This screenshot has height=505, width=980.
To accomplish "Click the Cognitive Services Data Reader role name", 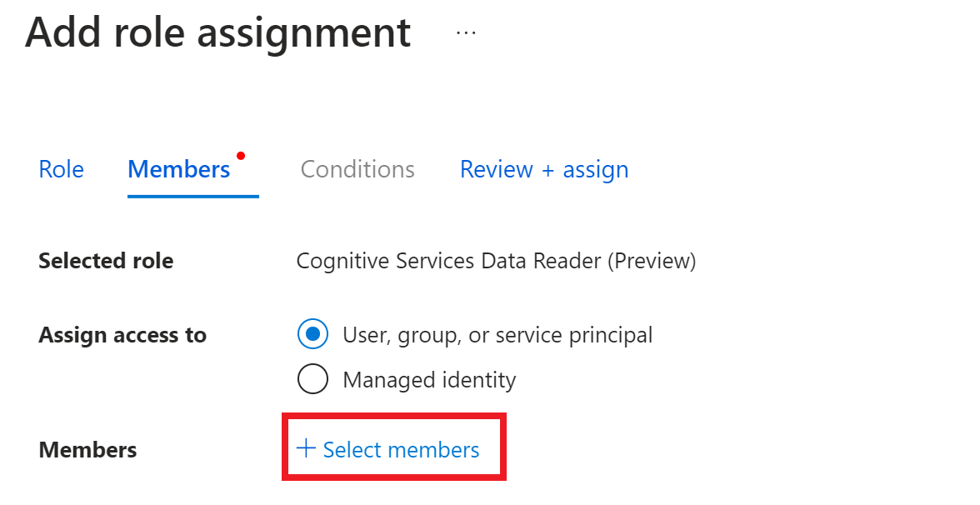I will coord(448,261).
